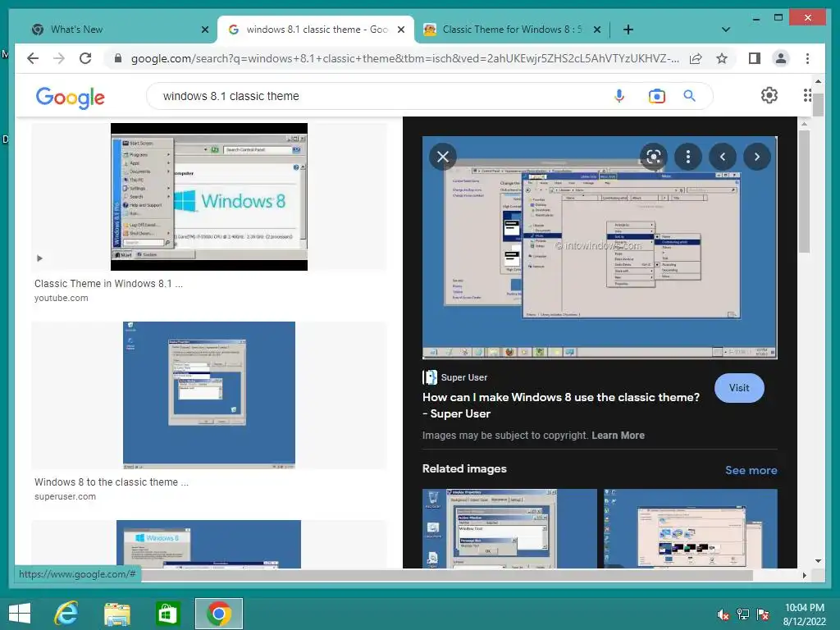Share this page via share icon
This screenshot has height=630, width=840.
(x=696, y=58)
